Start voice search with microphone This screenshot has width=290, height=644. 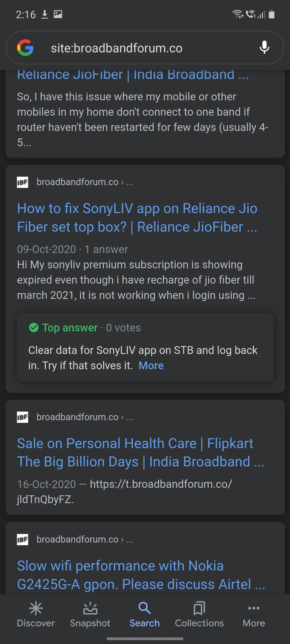tap(264, 47)
